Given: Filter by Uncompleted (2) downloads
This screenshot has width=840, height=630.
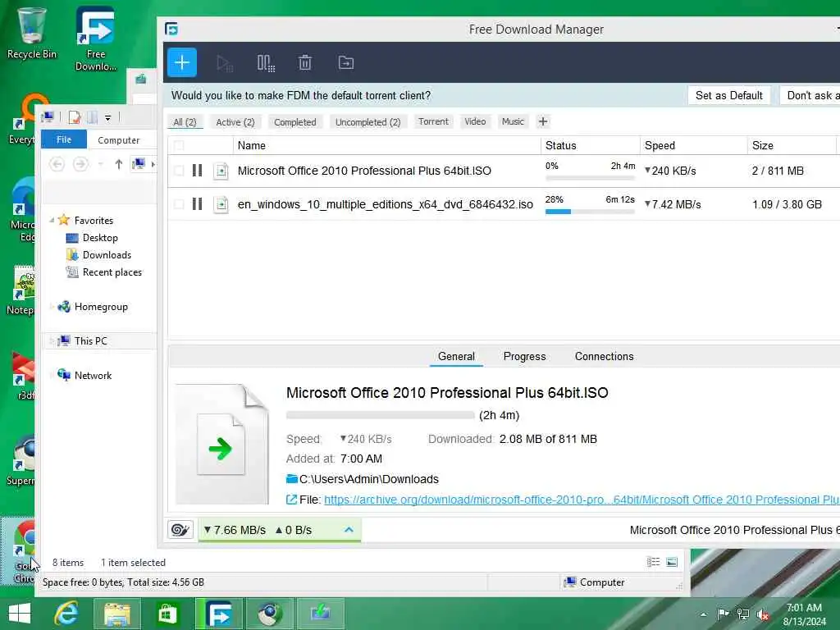Looking at the screenshot, I should coord(368,122).
